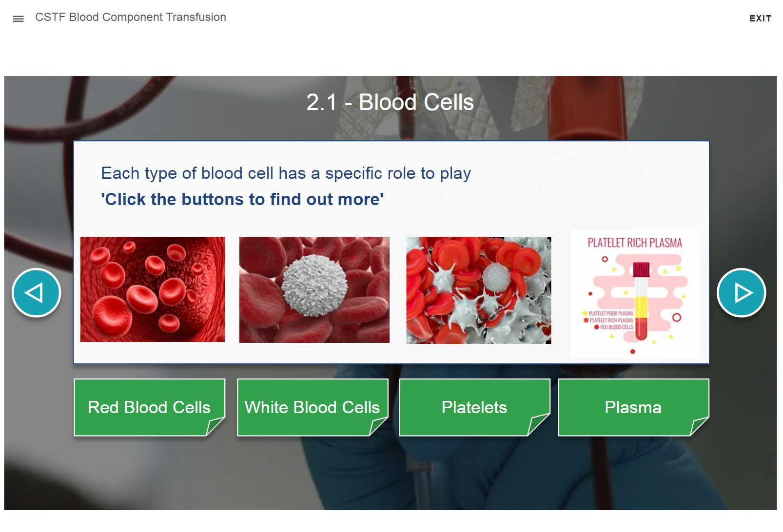The width and height of the screenshot is (783, 532).
Task: Click 'Click the buttons to find out more' text
Action: coord(242,199)
